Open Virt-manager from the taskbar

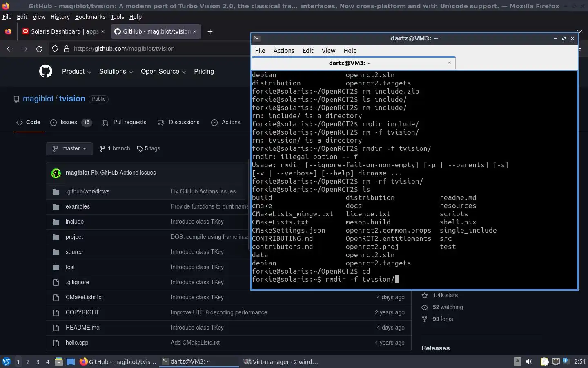point(281,361)
